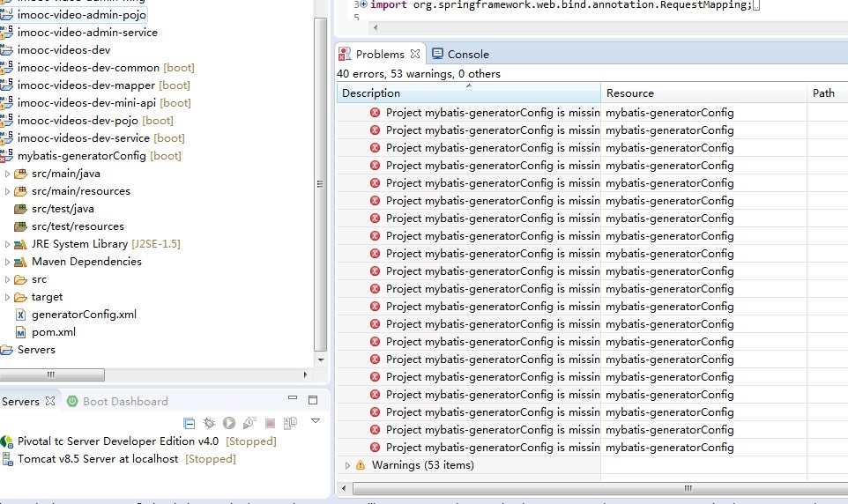
Task: Expand the src/main/java folder
Action: 7,174
